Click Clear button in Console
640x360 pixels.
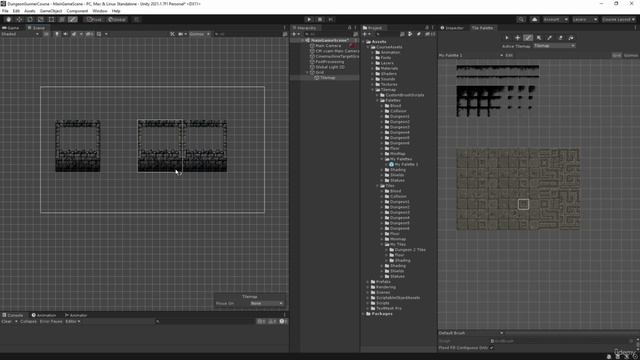pyautogui.click(x=7, y=321)
